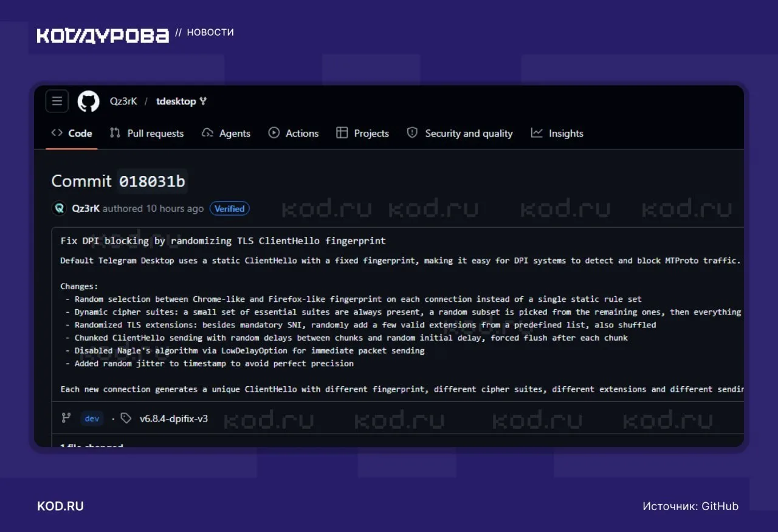Open the dev branch label
This screenshot has width=778, height=532.
click(92, 418)
